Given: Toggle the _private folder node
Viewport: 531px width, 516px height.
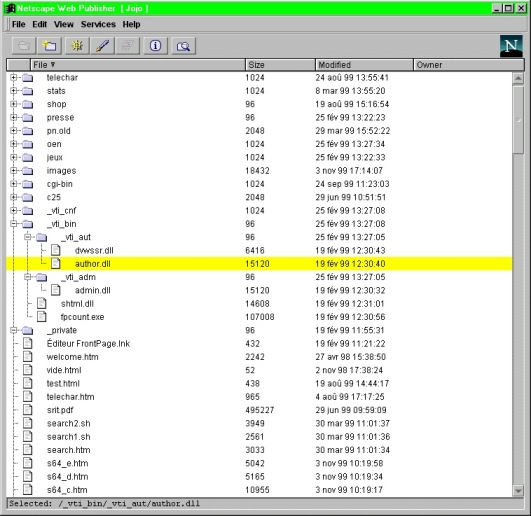Looking at the screenshot, I should tap(14, 330).
